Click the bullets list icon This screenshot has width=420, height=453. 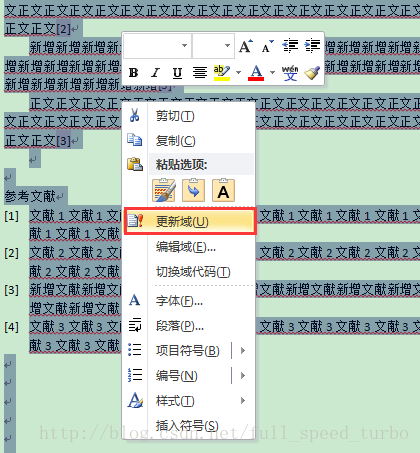point(135,350)
